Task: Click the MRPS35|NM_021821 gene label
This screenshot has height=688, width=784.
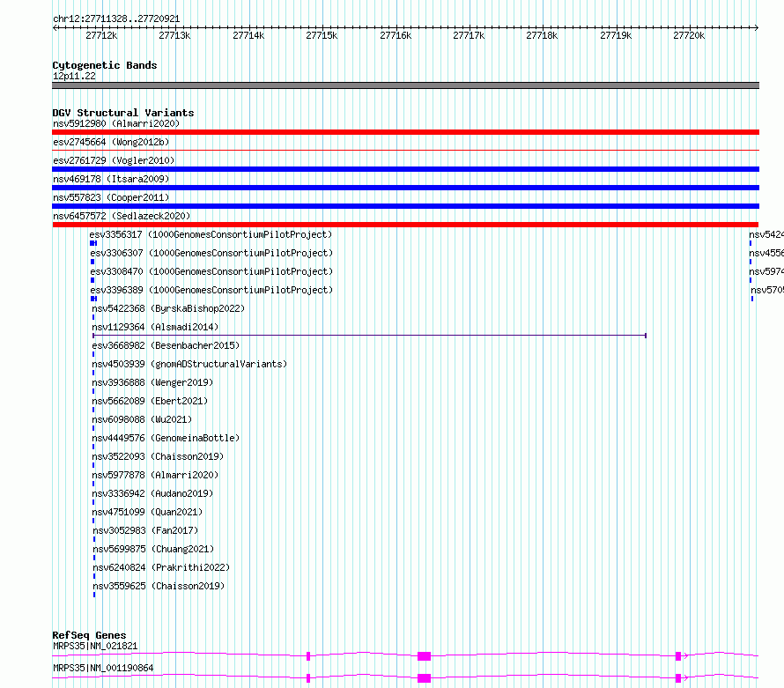Action: (95, 646)
